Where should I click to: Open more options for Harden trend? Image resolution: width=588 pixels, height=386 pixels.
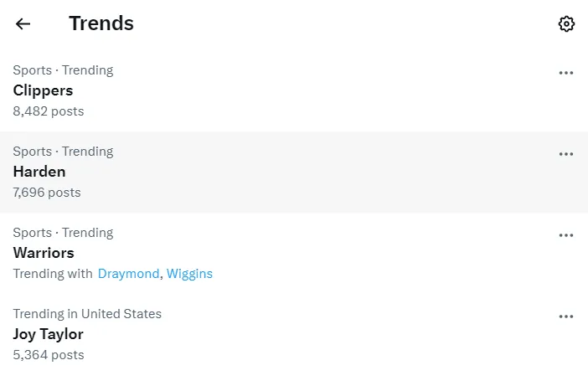(x=566, y=154)
